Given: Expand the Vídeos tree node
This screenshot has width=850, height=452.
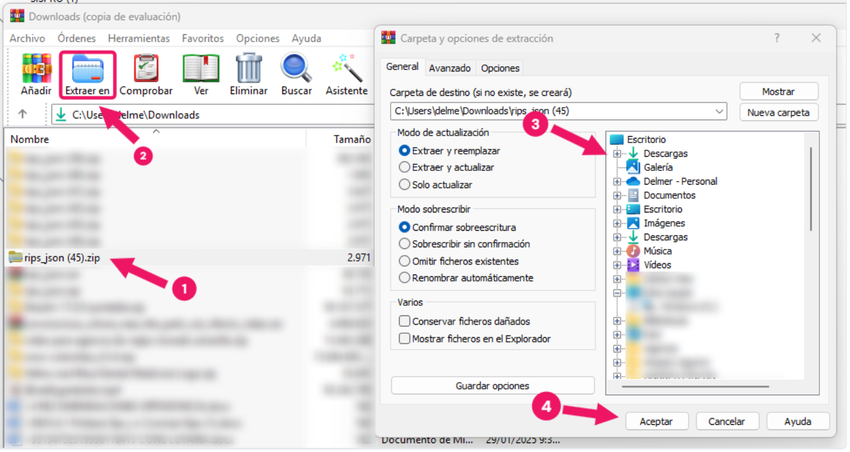Looking at the screenshot, I should (617, 265).
